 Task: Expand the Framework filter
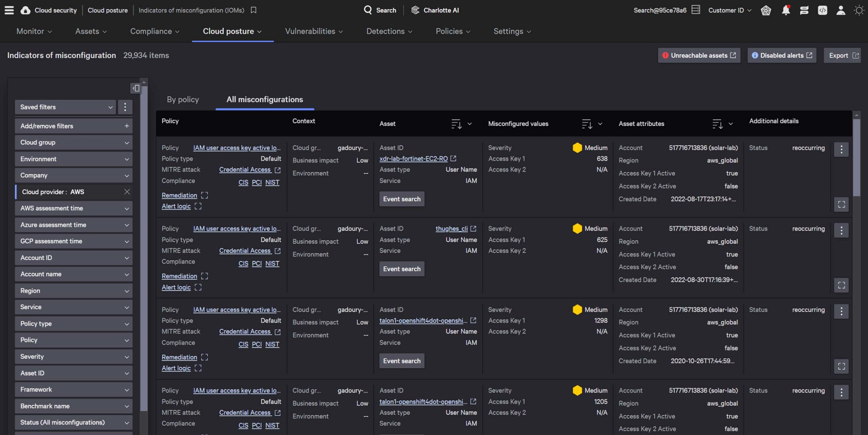pyautogui.click(x=74, y=390)
